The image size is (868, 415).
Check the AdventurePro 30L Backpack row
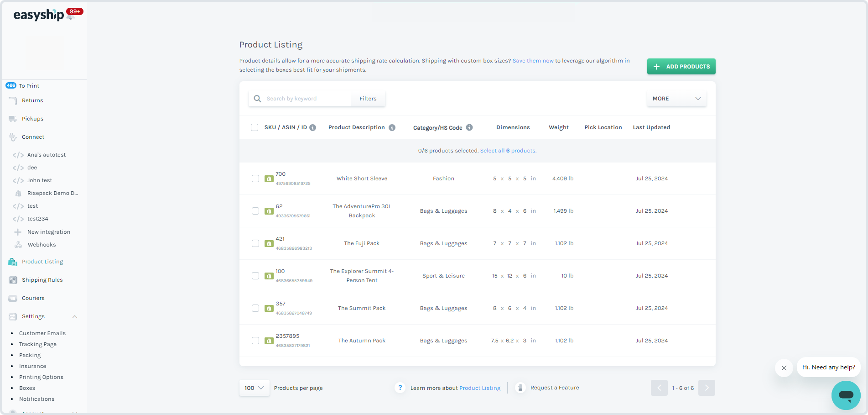tap(255, 211)
